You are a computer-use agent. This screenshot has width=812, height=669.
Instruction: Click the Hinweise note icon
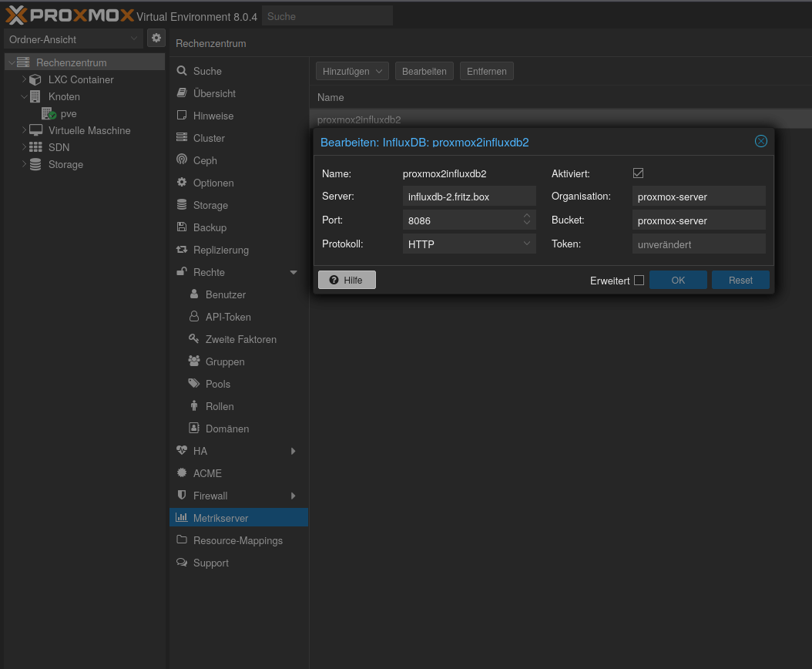[x=182, y=115]
